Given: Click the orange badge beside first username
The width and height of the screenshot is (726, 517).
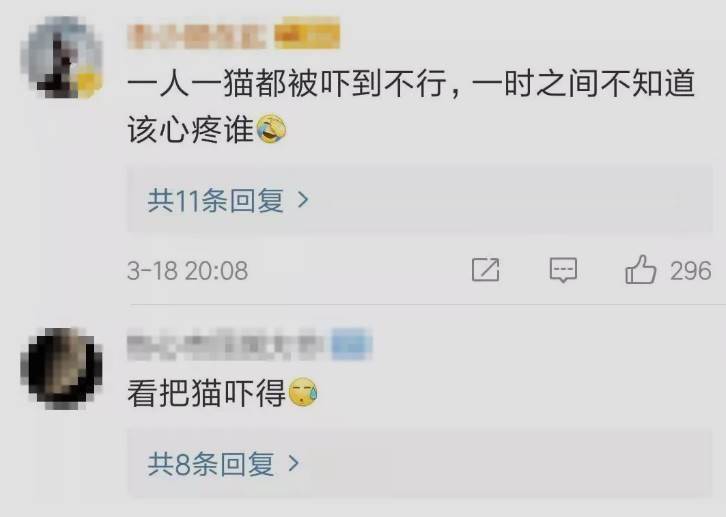Looking at the screenshot, I should pos(307,32).
